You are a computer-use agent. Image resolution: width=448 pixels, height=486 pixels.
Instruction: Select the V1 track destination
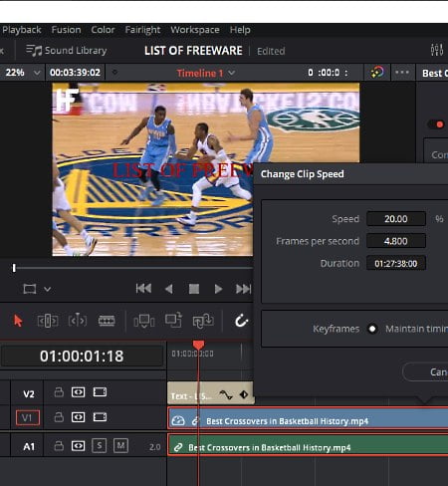click(x=28, y=417)
